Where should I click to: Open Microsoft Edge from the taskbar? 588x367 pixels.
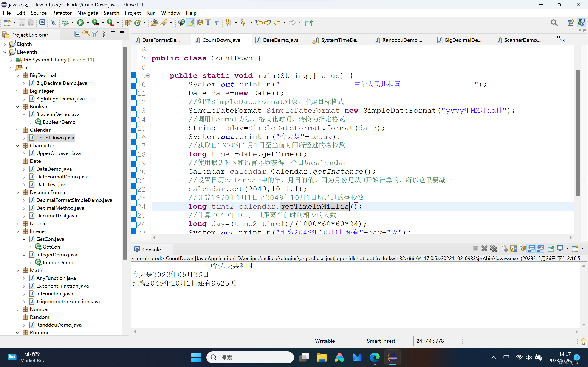coord(374,357)
